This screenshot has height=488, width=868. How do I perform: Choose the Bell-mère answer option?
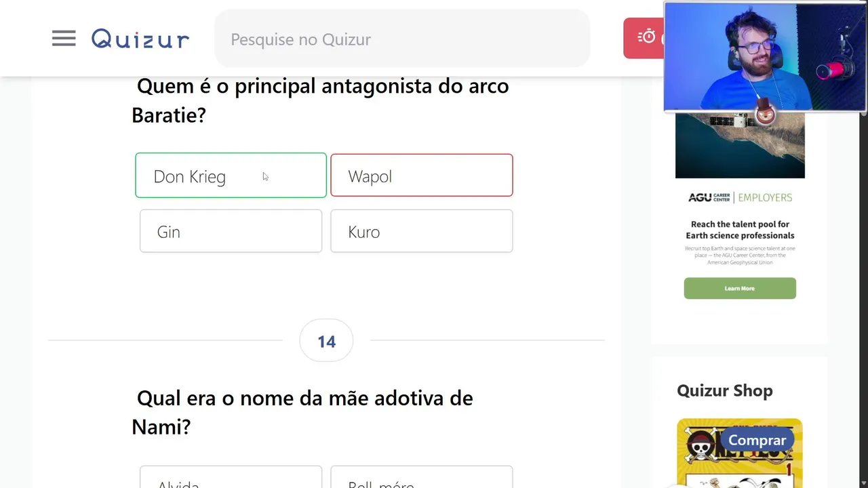click(421, 480)
